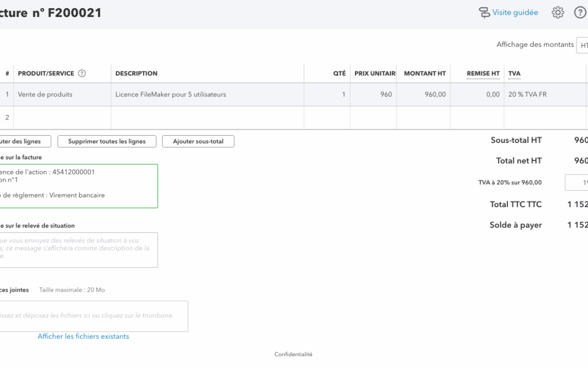Click the Confidentialité link
This screenshot has height=368, width=588.
coord(293,354)
